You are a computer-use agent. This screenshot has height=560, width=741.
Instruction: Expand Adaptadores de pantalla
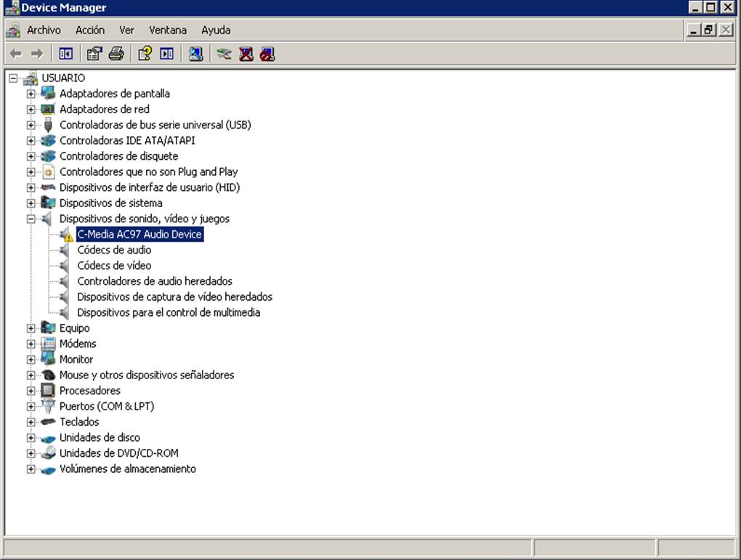tap(31, 94)
